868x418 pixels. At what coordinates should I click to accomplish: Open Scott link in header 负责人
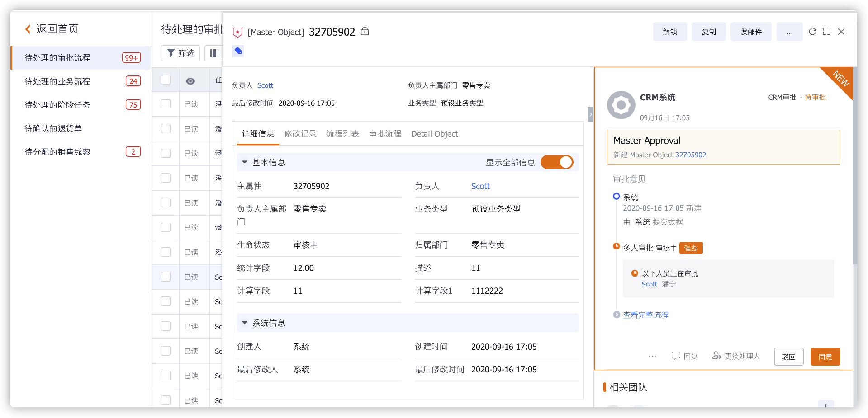(265, 85)
